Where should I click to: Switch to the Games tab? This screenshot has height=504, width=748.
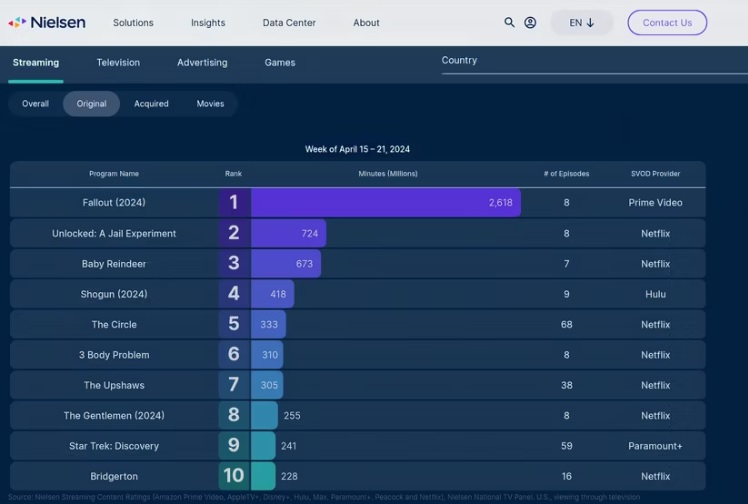tap(280, 62)
